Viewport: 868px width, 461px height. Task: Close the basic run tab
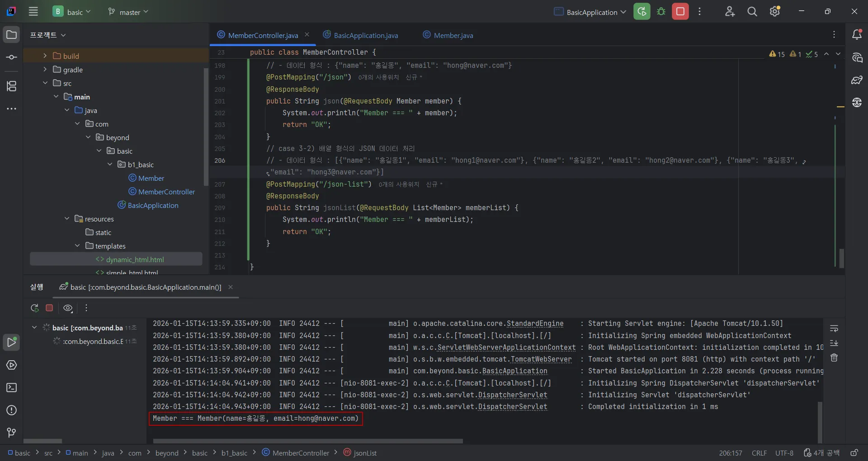coord(231,287)
